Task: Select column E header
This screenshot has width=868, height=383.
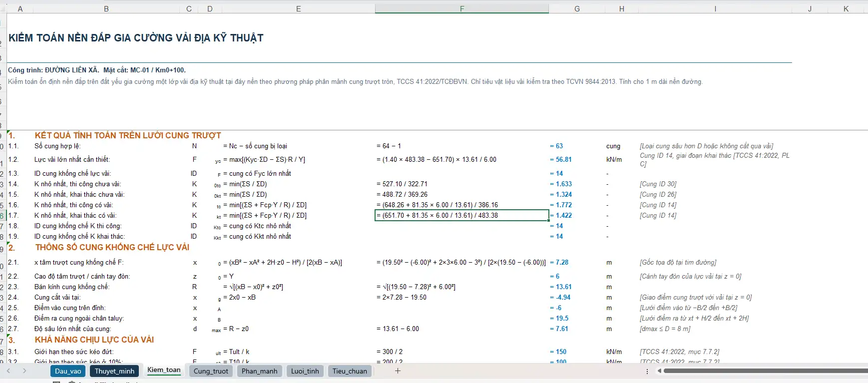Action: click(x=298, y=8)
